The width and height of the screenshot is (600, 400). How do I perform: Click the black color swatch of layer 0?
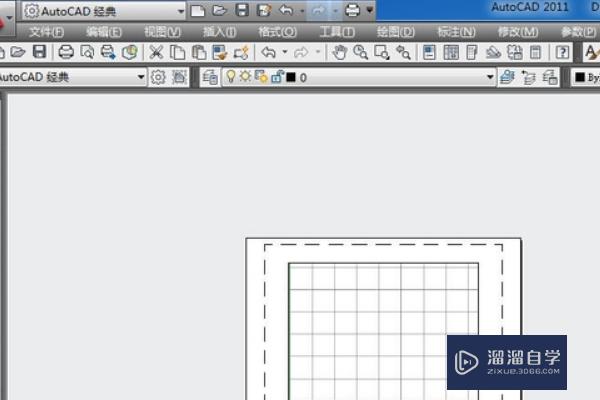pyautogui.click(x=291, y=77)
